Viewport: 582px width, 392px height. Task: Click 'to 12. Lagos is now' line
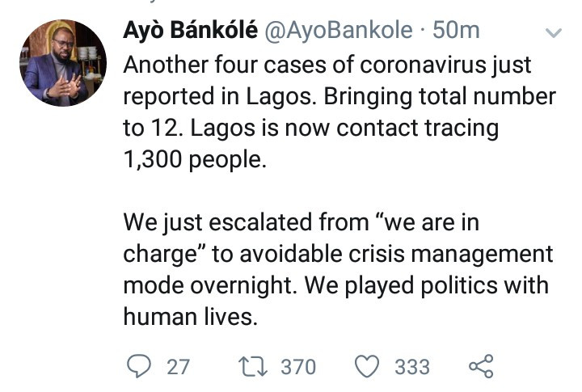coord(311,129)
